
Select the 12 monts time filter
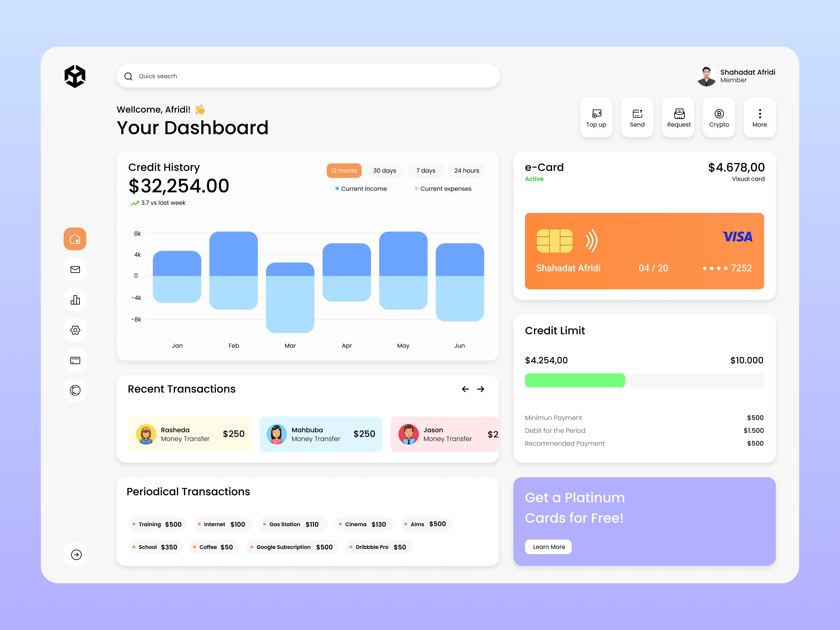click(x=344, y=170)
